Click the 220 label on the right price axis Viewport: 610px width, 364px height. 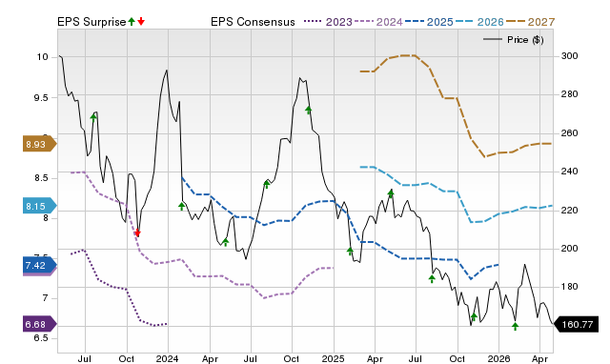570,210
